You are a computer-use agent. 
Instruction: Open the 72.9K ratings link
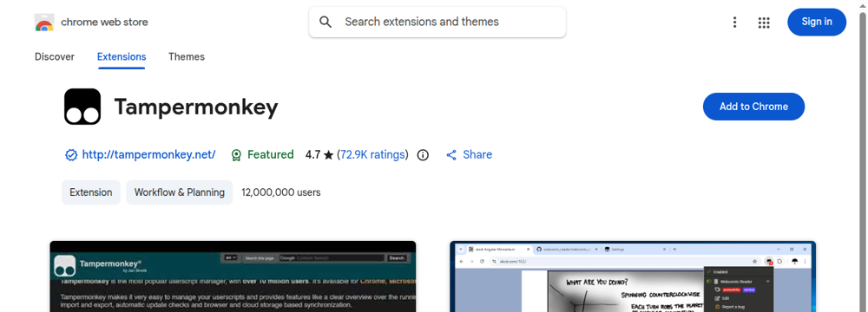[x=372, y=155]
